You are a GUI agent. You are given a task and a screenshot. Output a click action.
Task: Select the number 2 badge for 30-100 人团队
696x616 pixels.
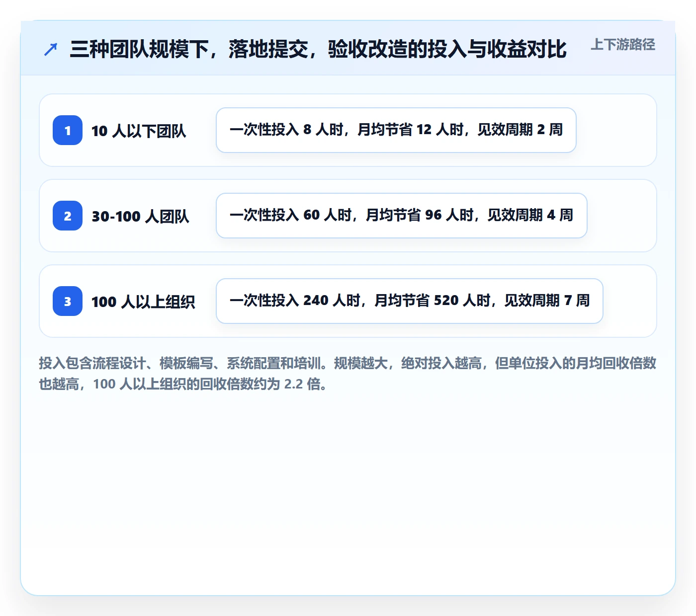[68, 216]
